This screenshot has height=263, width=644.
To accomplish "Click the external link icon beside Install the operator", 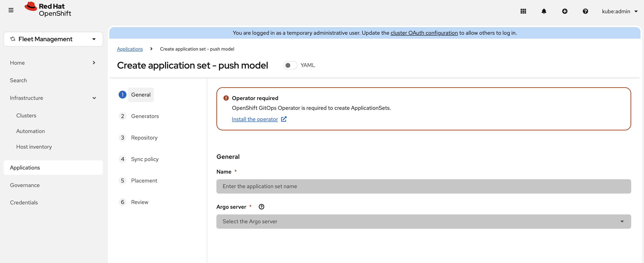I will [284, 119].
